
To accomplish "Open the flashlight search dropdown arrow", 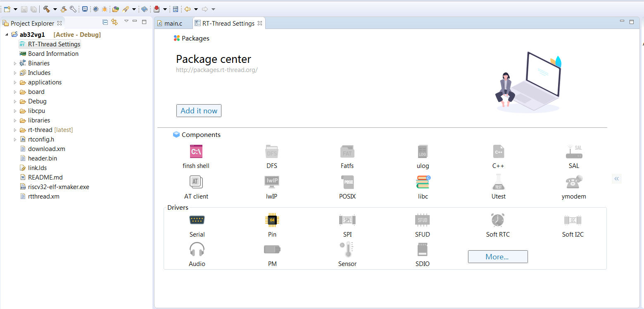I will tap(134, 9).
